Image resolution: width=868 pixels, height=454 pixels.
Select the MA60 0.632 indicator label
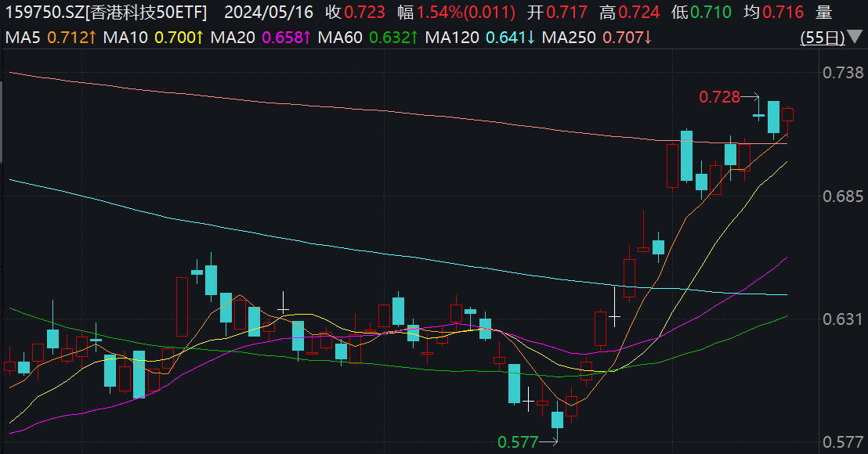(x=367, y=38)
